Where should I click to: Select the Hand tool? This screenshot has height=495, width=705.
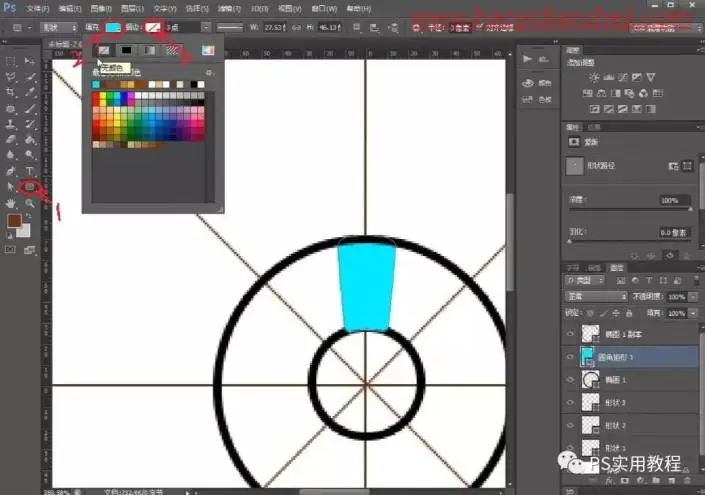click(10, 203)
